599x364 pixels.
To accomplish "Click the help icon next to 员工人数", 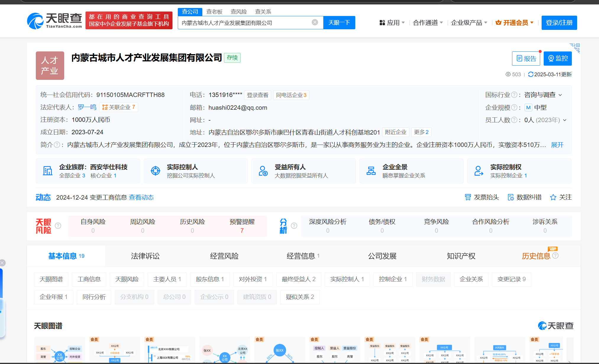I will point(514,120).
